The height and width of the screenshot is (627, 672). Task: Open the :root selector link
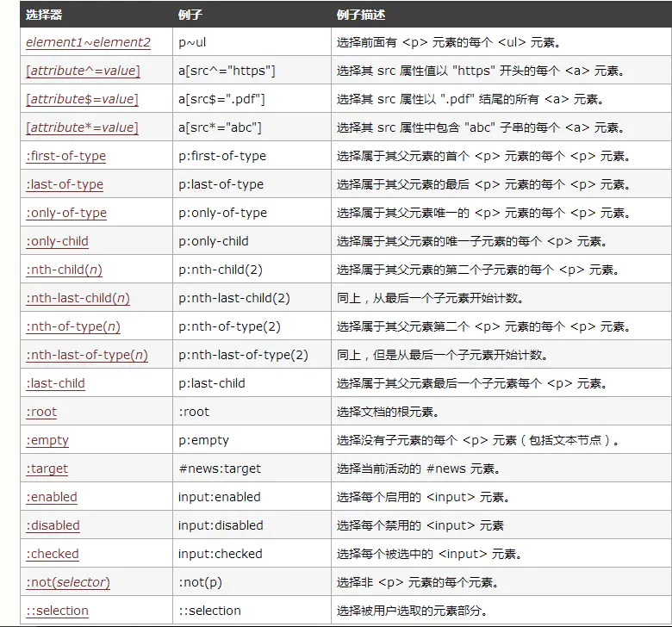coord(41,412)
